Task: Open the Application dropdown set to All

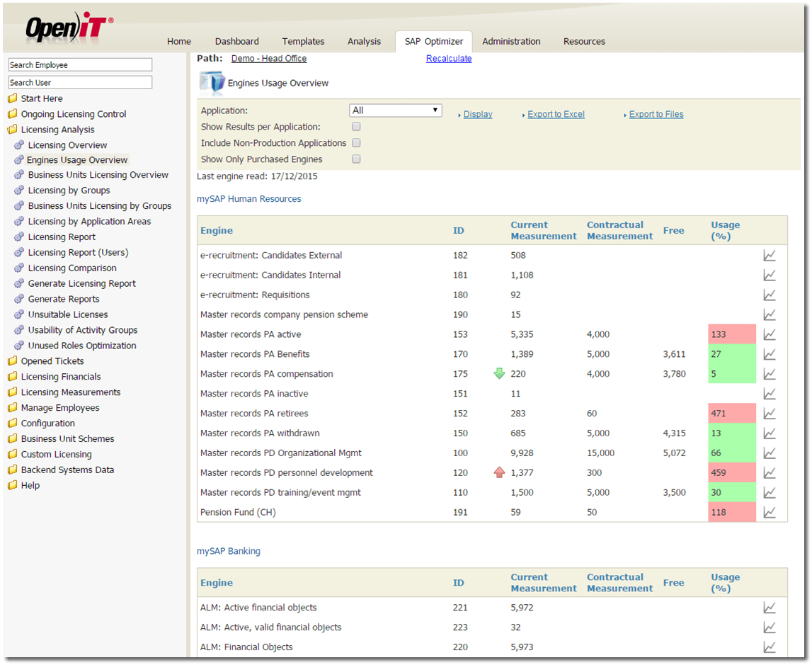Action: pyautogui.click(x=396, y=110)
